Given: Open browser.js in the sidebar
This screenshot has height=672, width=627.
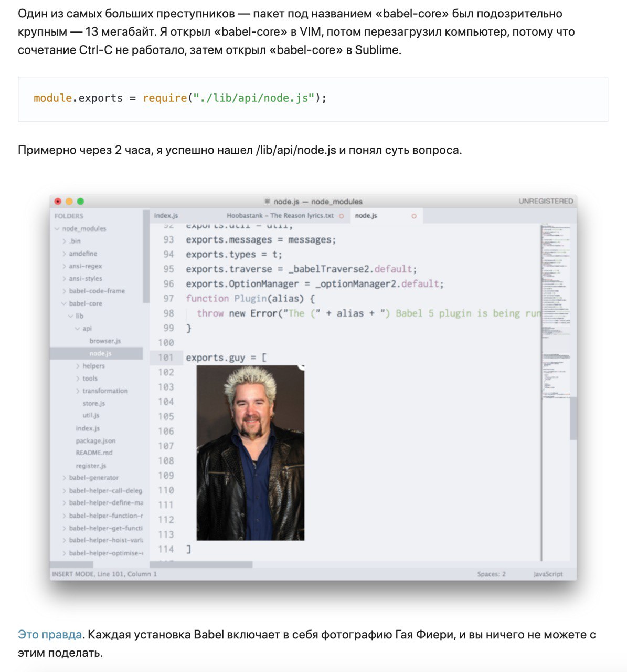Looking at the screenshot, I should point(105,341).
